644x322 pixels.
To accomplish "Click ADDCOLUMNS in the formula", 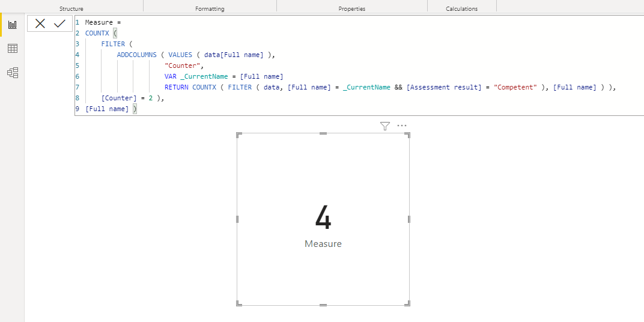I will point(137,55).
